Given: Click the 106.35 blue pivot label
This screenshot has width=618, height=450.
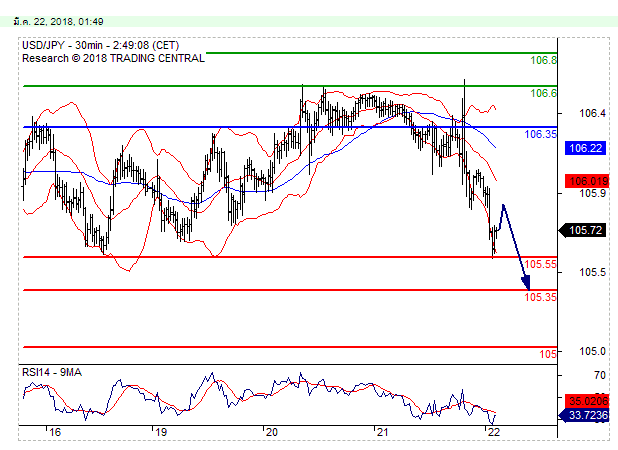Looking at the screenshot, I should click(x=540, y=134).
